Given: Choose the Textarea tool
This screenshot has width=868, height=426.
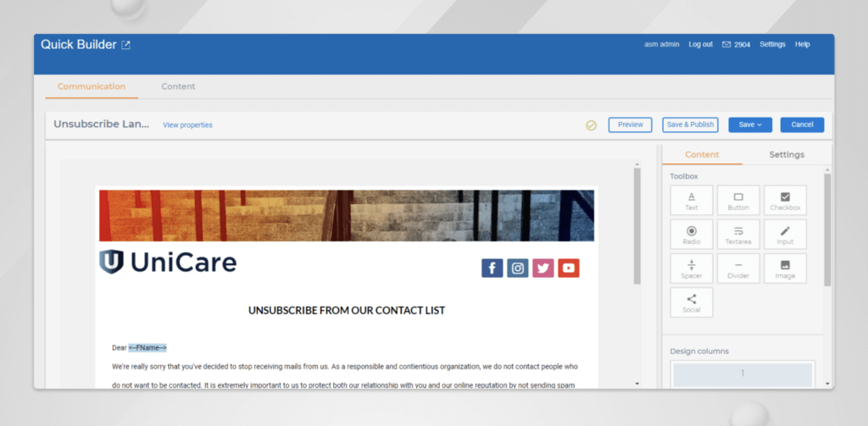Looking at the screenshot, I should [737, 235].
